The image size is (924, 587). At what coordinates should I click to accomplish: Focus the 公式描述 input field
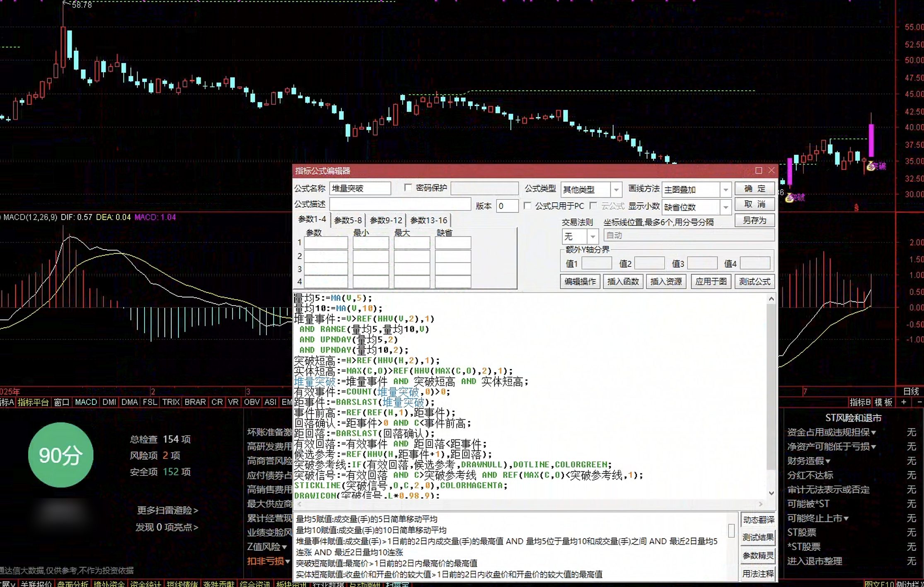pyautogui.click(x=400, y=204)
